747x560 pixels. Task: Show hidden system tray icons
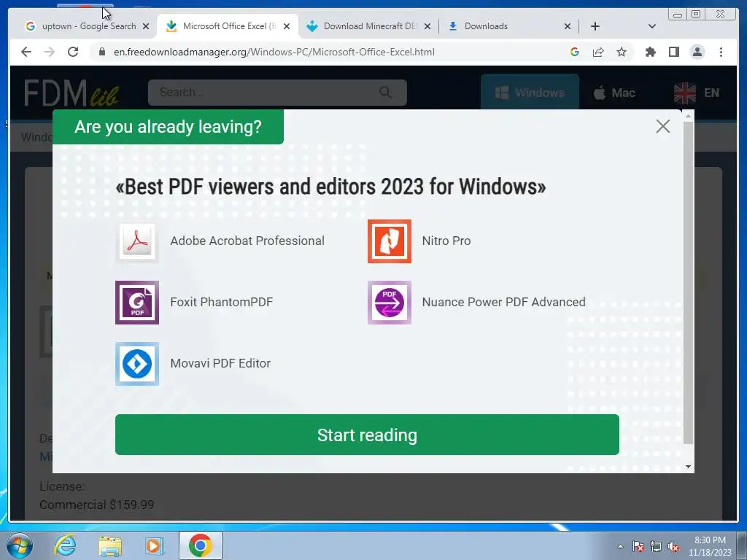pos(620,546)
